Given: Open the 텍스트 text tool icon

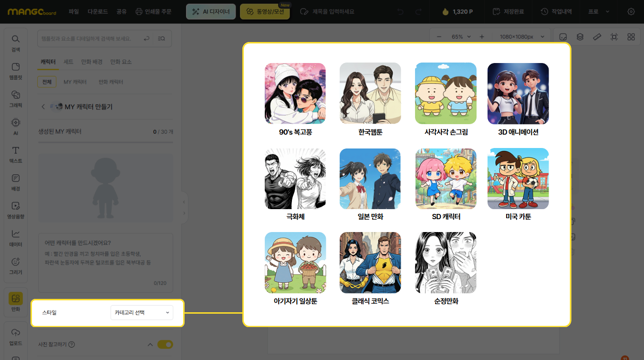Looking at the screenshot, I should pos(16,154).
